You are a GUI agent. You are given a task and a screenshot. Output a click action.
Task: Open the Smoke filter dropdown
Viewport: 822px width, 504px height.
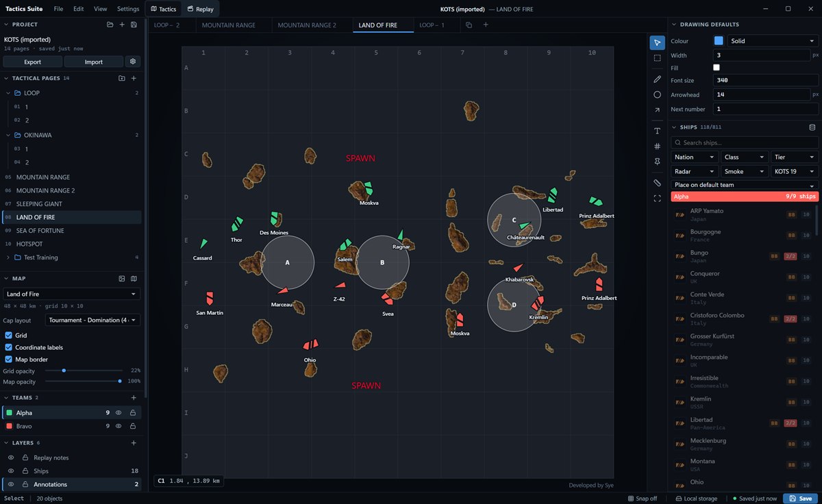(745, 171)
